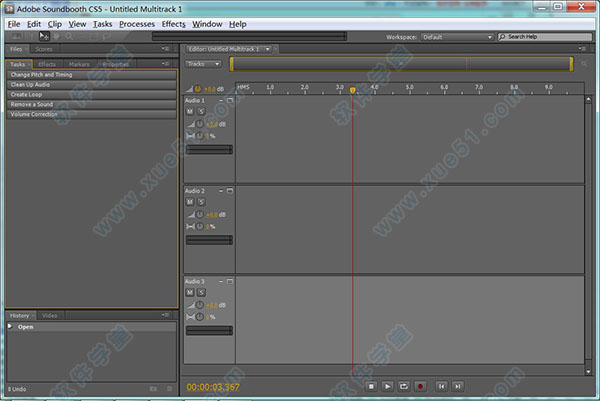Screen dimensions: 600x401
Task: Maximize the Audio 1 track
Action: (x=230, y=100)
